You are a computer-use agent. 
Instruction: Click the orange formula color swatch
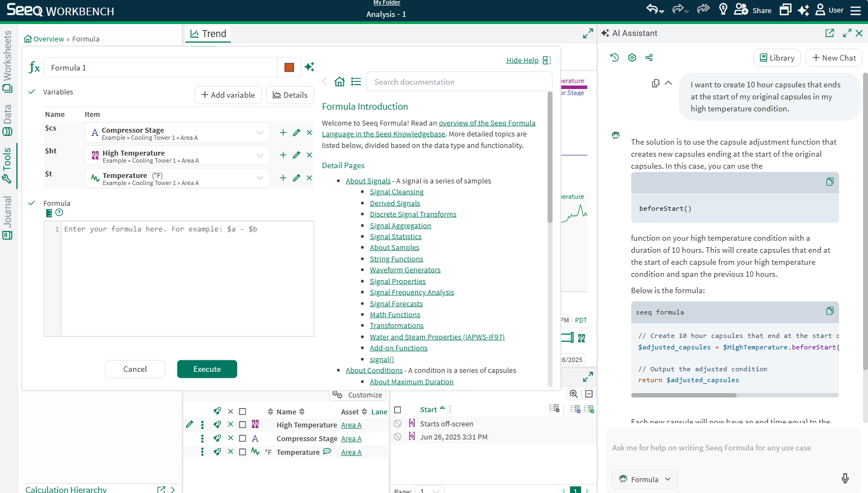point(289,68)
